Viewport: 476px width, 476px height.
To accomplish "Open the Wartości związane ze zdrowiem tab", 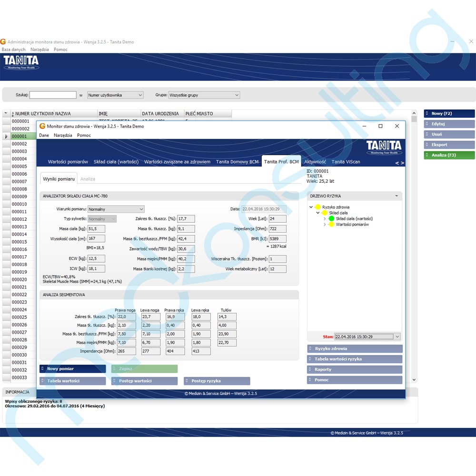I will pos(177,162).
